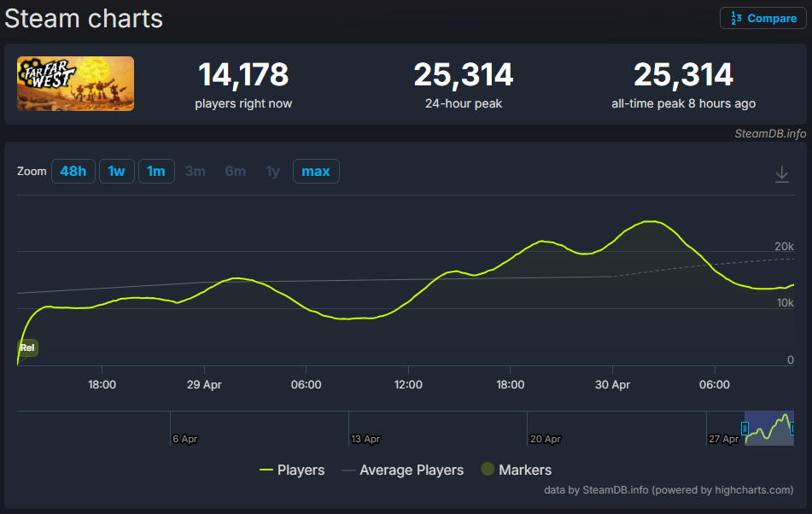Viewport: 812px width, 514px height.
Task: Toggle the Average Players legend entry
Action: (403, 470)
